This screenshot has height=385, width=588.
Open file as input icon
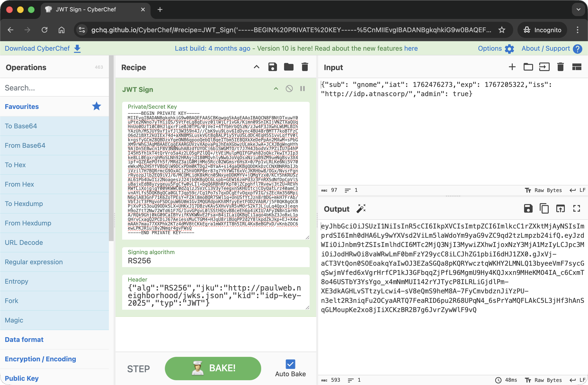[x=544, y=67]
